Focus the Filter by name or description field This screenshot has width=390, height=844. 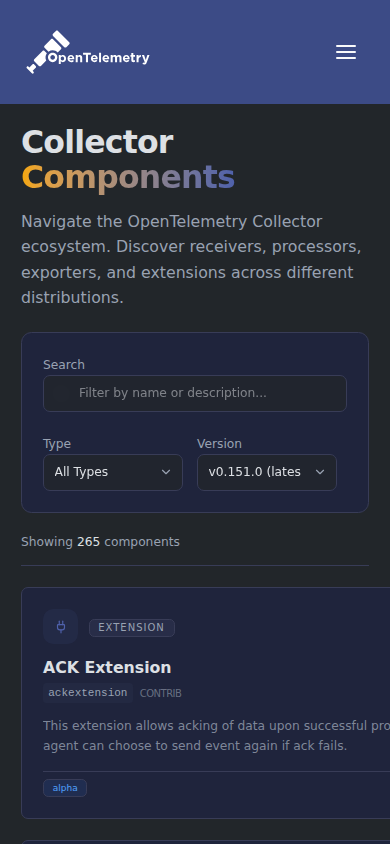coord(195,393)
